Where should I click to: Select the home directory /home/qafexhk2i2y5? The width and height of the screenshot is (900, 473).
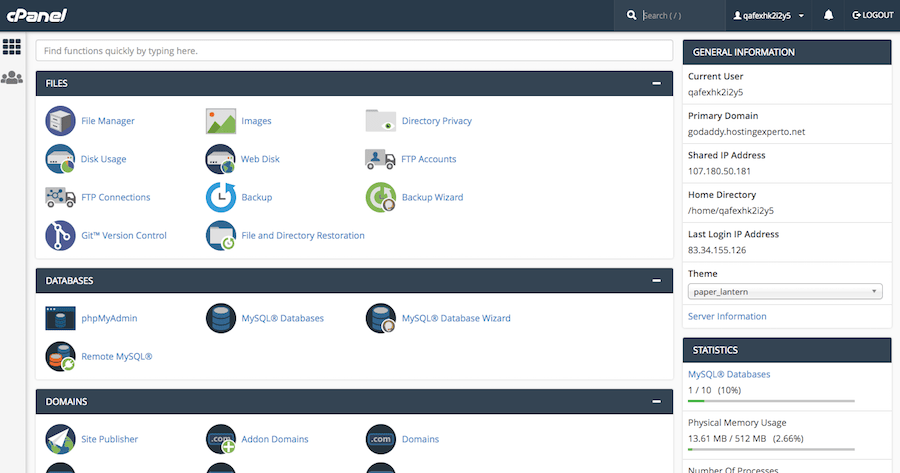731,211
